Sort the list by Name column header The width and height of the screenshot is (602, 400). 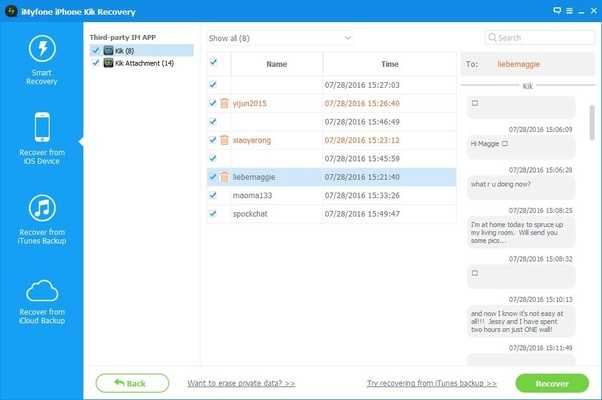pyautogui.click(x=276, y=63)
